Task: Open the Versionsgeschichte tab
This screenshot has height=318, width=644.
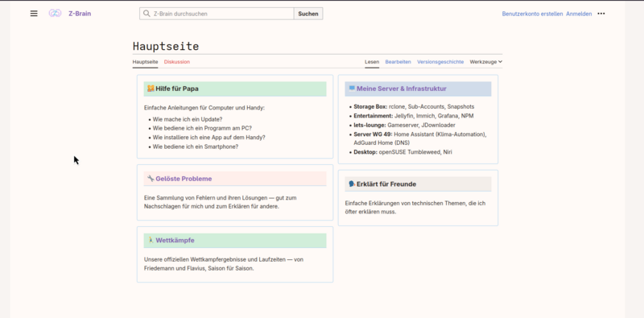Action: pos(440,62)
